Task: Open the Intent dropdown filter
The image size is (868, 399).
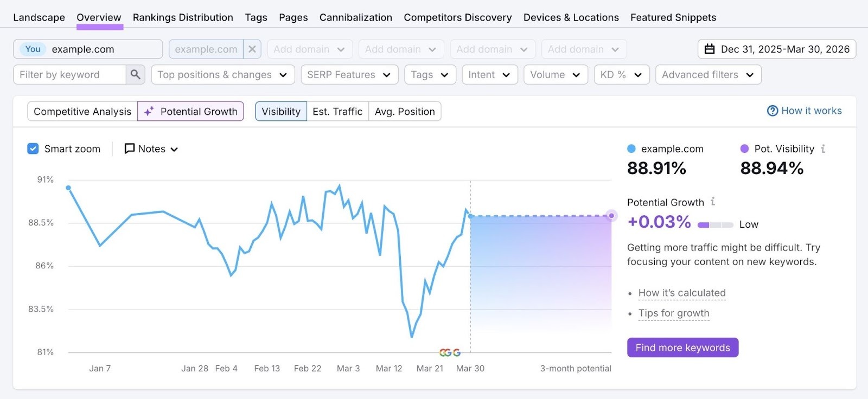Action: coord(489,74)
